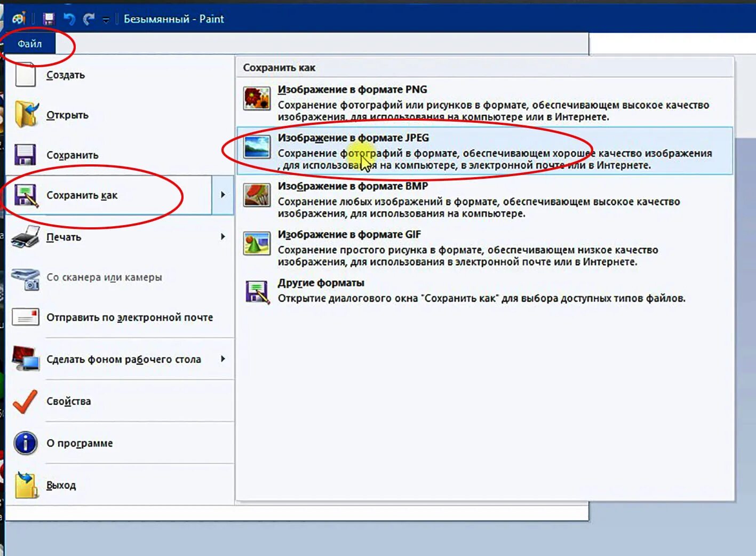This screenshot has height=556, width=756.
Task: Click the envelope icon for sending by email
Action: pos(26,317)
